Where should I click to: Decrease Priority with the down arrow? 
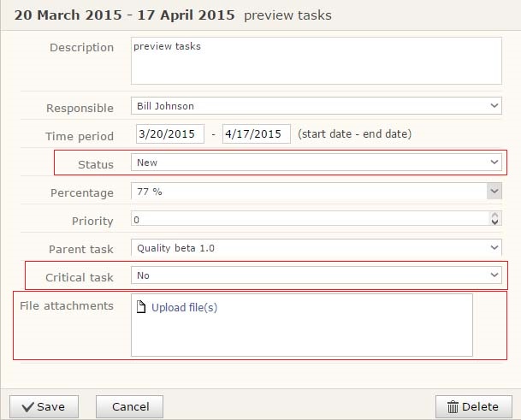[x=494, y=224]
